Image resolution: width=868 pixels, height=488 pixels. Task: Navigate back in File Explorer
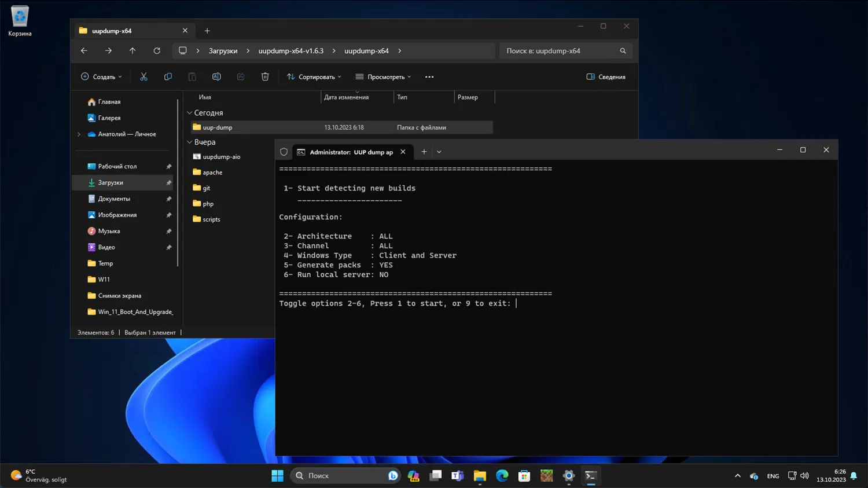tap(84, 51)
